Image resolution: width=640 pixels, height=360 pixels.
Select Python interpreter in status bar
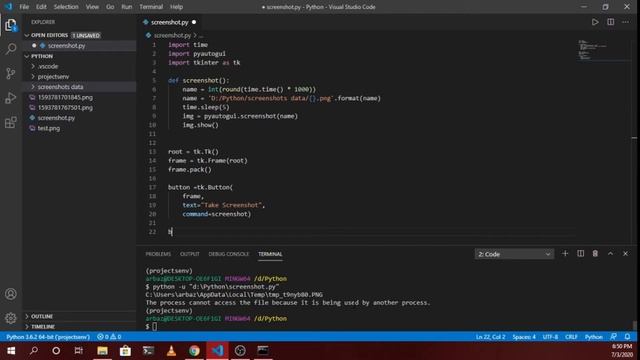tap(48, 337)
